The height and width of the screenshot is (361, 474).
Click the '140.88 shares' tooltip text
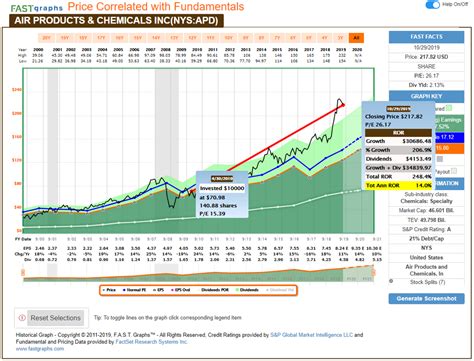pos(218,205)
